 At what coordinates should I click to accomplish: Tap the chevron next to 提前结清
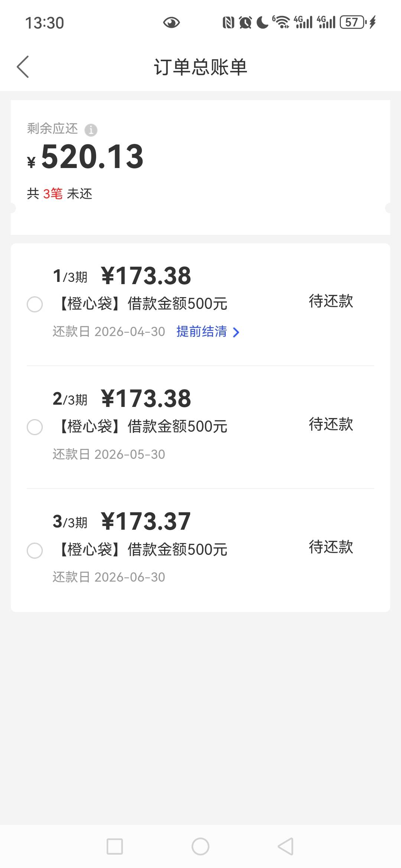pyautogui.click(x=236, y=332)
